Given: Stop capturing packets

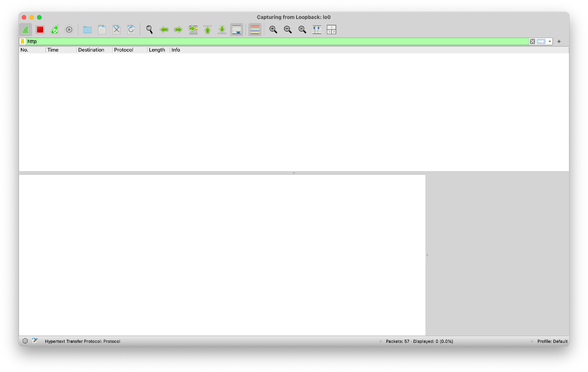Looking at the screenshot, I should [40, 30].
